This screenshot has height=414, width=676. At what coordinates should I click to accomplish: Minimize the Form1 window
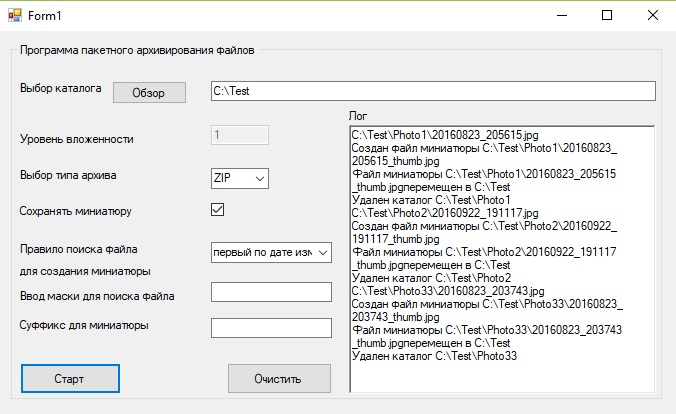click(562, 16)
